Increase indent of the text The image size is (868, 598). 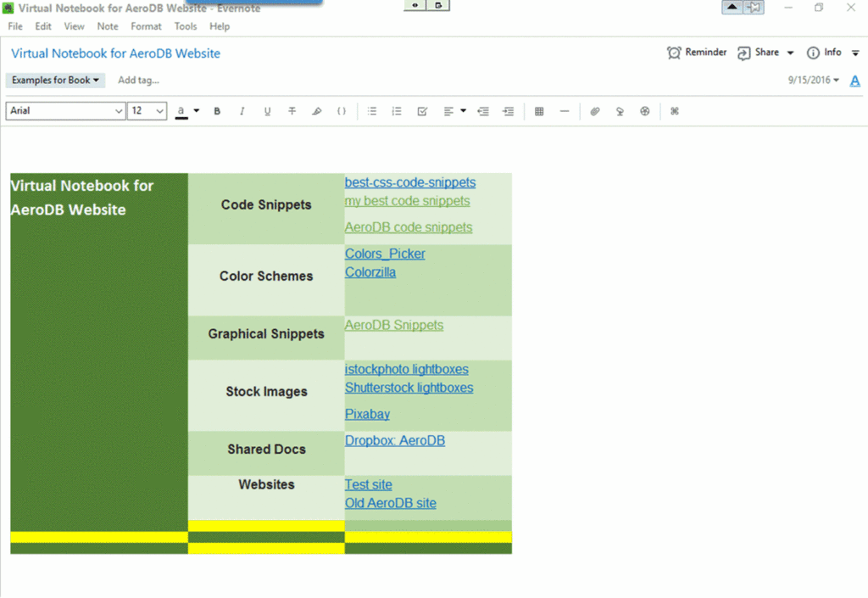click(x=509, y=111)
